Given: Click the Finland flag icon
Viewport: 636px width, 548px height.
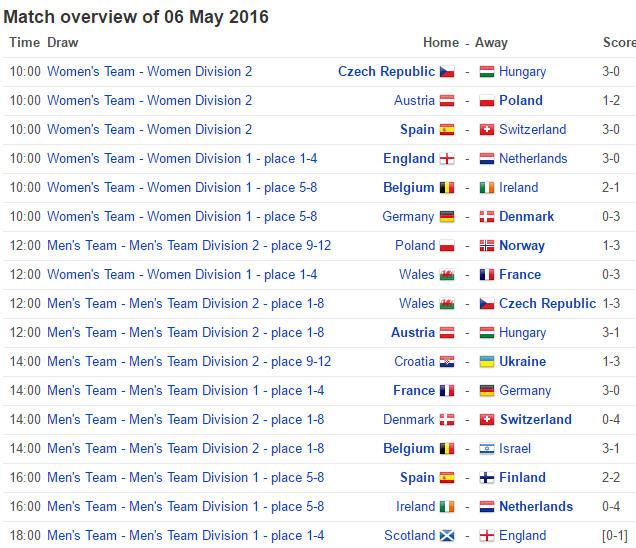Looking at the screenshot, I should [488, 478].
